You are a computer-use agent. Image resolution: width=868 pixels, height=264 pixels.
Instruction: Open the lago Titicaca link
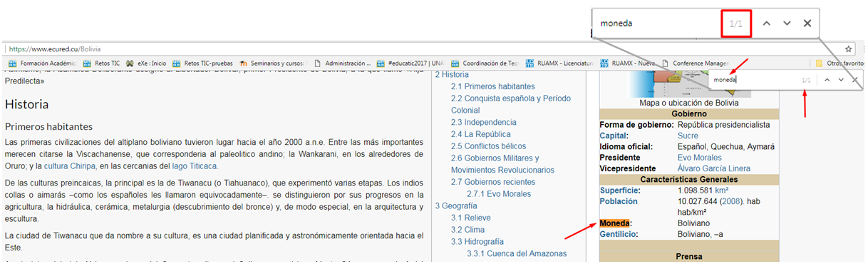(x=195, y=166)
